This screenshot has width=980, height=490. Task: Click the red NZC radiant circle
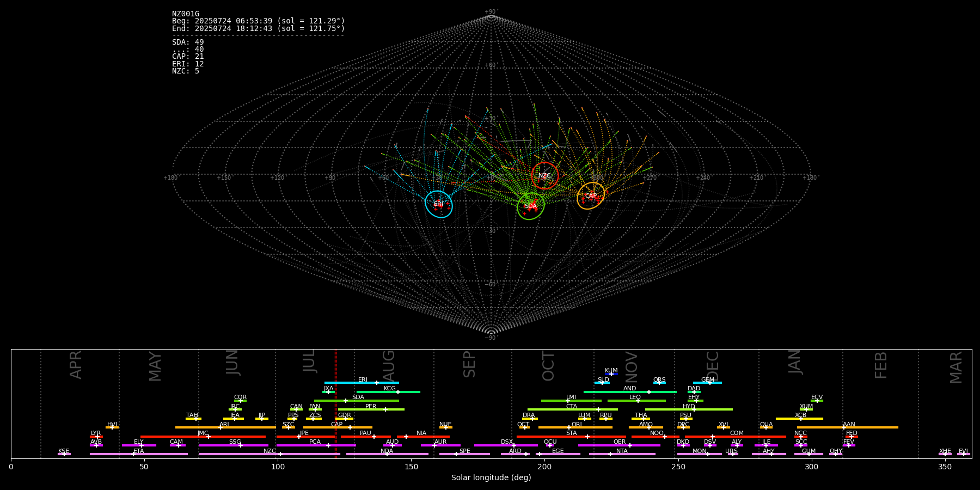tap(545, 175)
